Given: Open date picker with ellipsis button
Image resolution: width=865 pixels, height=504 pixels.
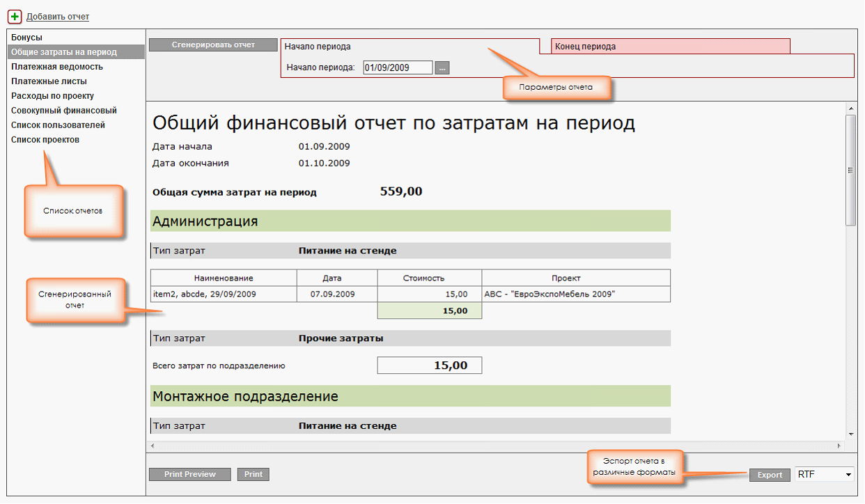Looking at the screenshot, I should point(443,68).
